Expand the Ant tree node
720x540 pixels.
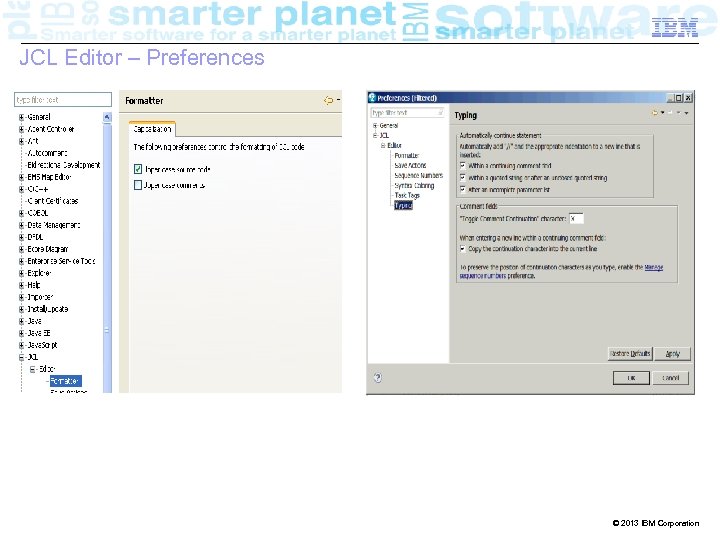click(21, 141)
